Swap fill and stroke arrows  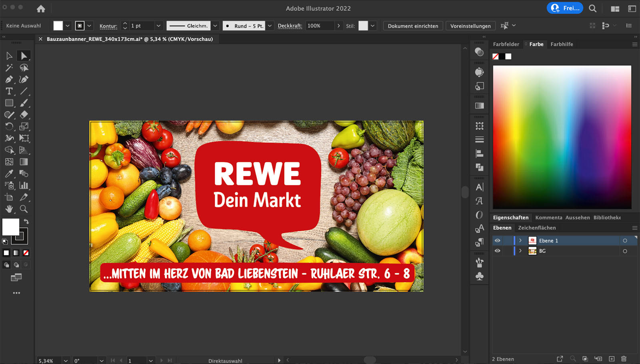tap(26, 221)
